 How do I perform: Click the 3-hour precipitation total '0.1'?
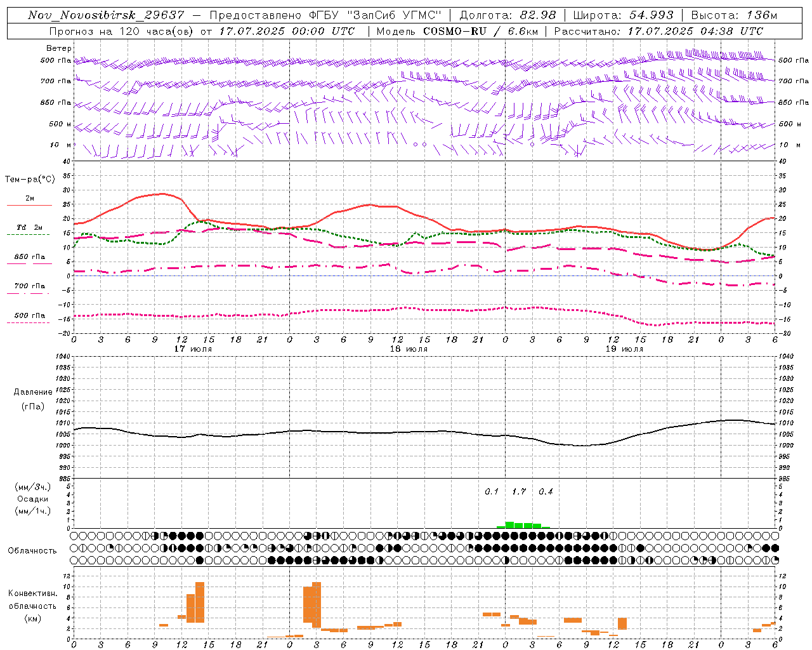(492, 491)
